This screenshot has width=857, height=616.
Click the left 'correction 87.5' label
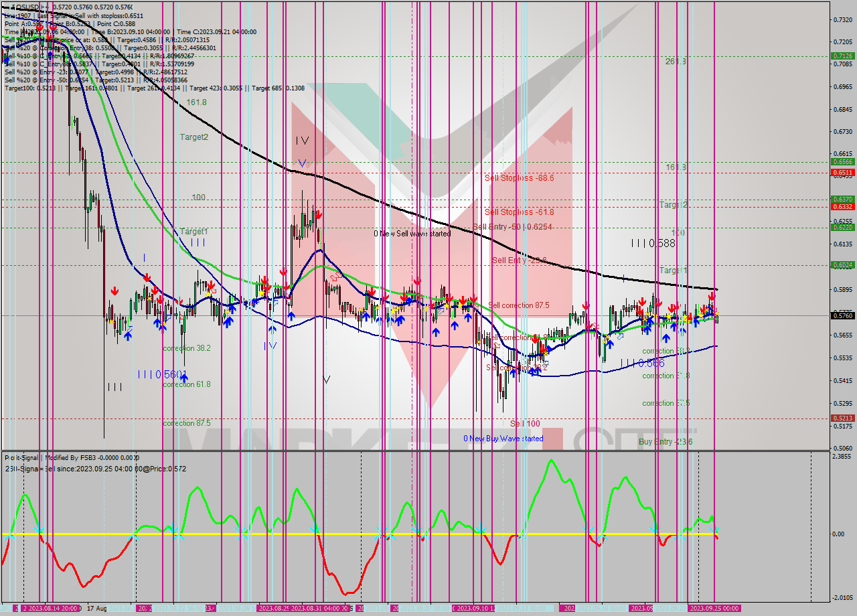coord(187,423)
